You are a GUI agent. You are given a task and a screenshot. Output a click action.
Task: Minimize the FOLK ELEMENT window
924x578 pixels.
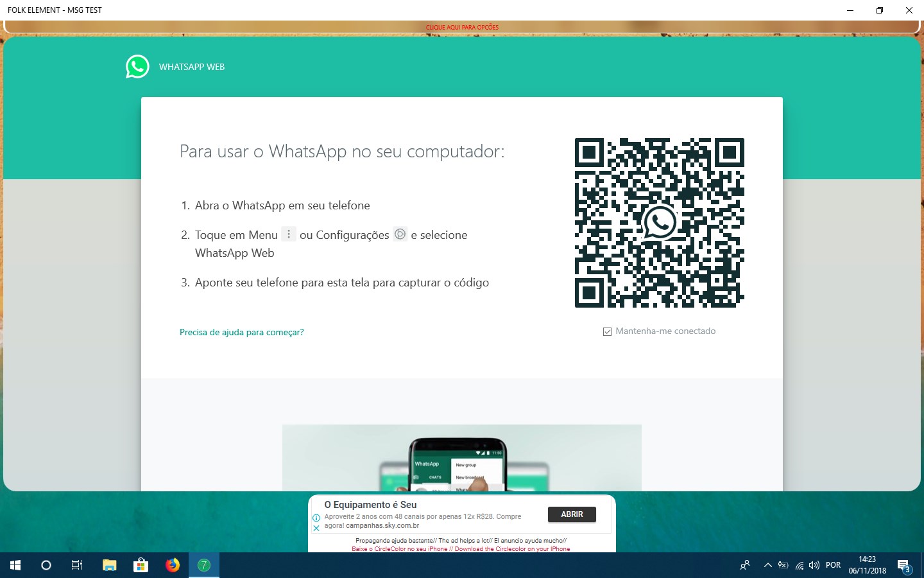tap(850, 10)
